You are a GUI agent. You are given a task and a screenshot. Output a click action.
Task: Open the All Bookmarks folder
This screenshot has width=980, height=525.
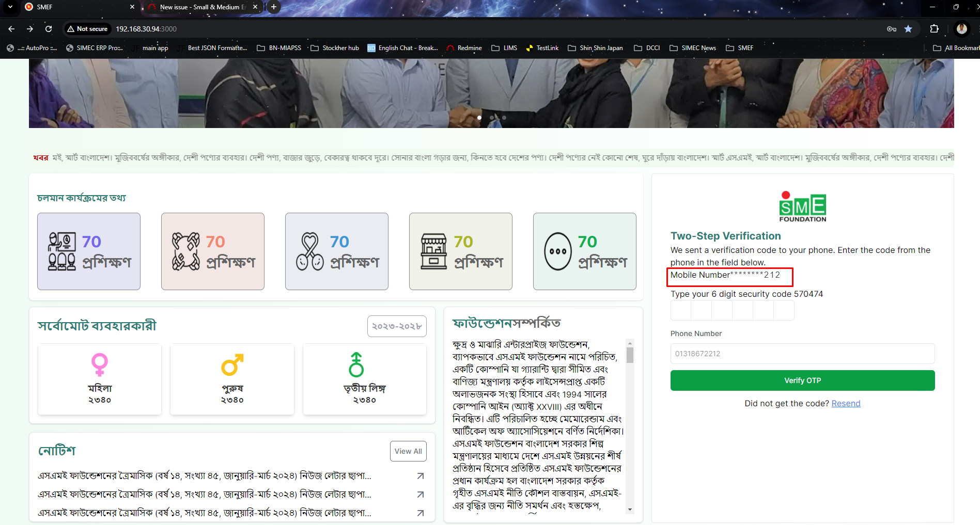[956, 48]
